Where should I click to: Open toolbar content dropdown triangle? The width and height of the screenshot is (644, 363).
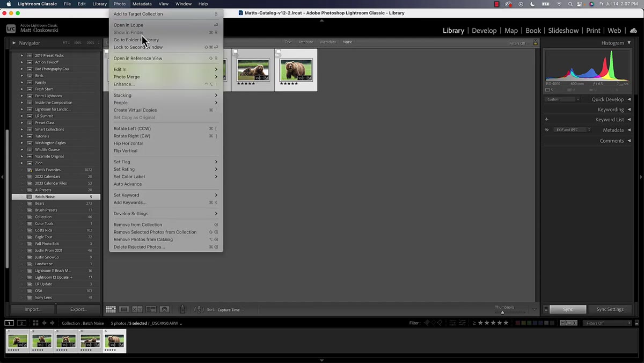pos(535,309)
